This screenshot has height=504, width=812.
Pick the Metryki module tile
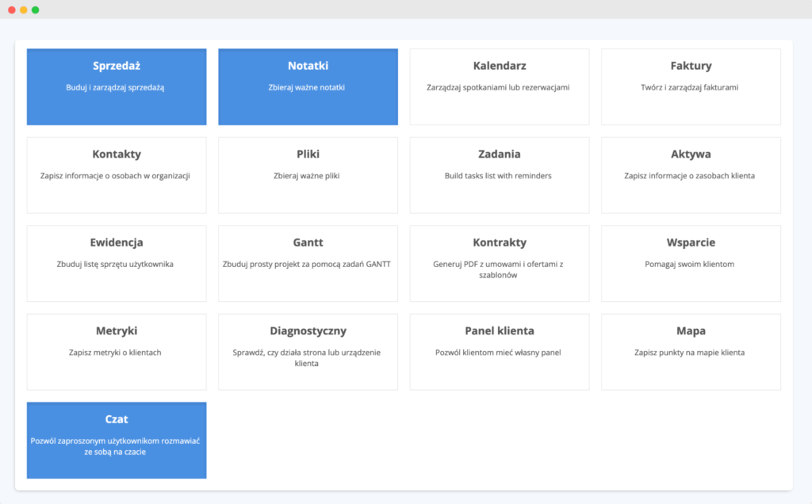[117, 352]
